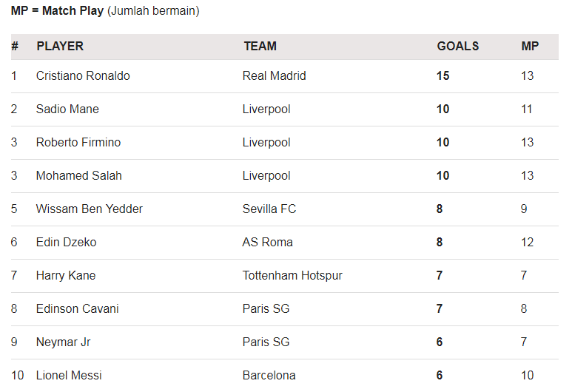Click on Sadio Mane's name

pos(67,109)
